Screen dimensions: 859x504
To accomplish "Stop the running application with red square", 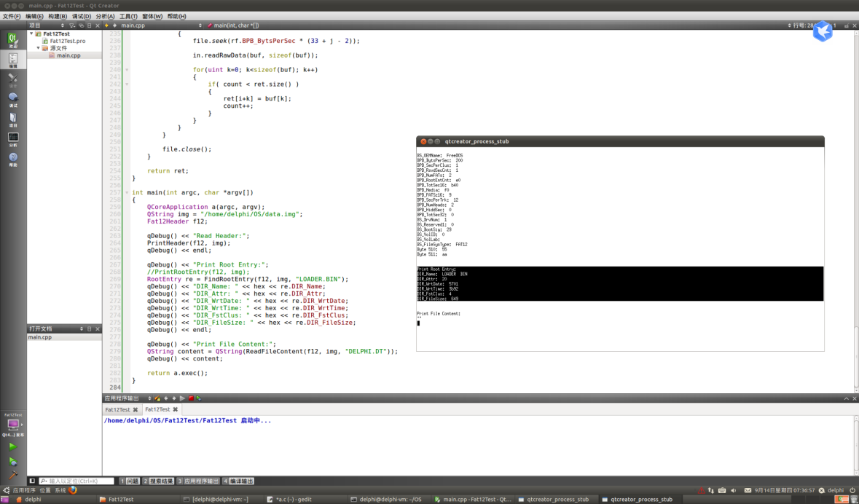I will click(191, 398).
